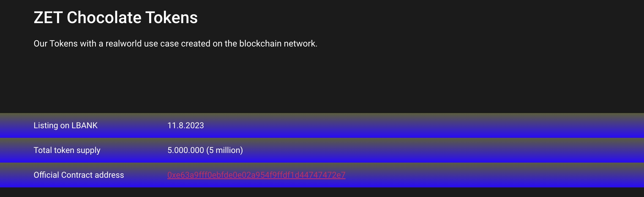Click the words 'use case' in the description
The width and height of the screenshot is (644, 197).
(161, 43)
